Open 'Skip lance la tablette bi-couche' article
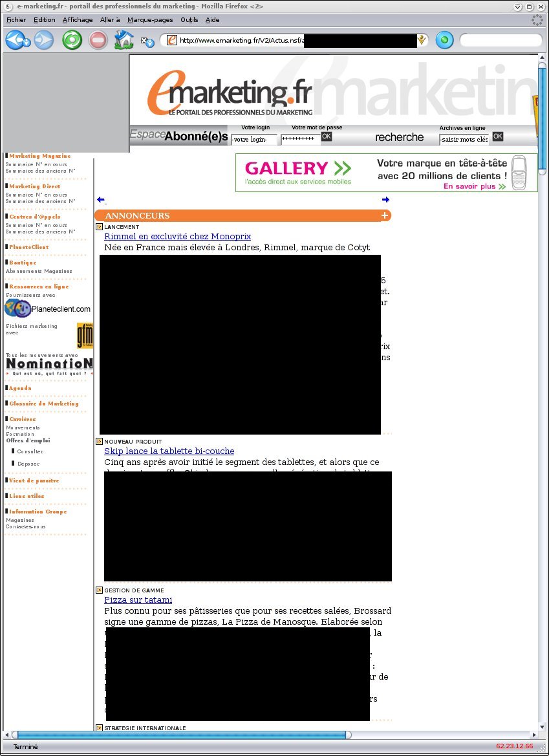 (x=169, y=451)
